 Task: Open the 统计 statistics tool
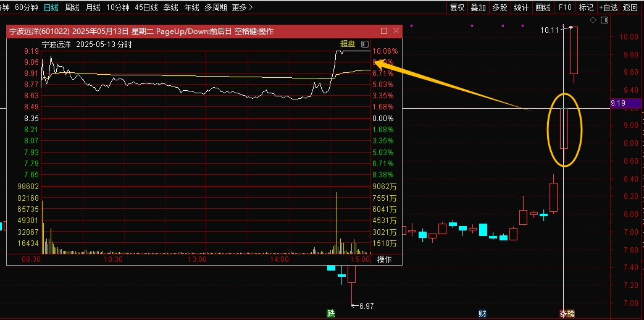click(x=521, y=7)
